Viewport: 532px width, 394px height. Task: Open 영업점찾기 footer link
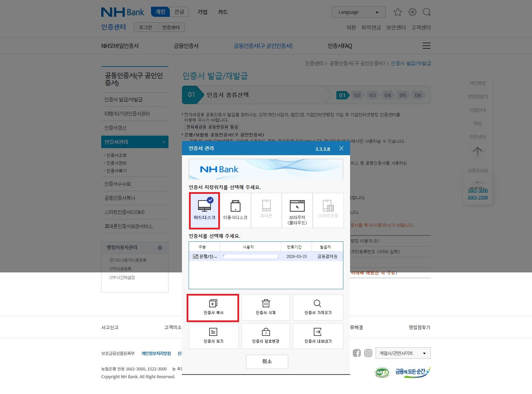coord(419,327)
